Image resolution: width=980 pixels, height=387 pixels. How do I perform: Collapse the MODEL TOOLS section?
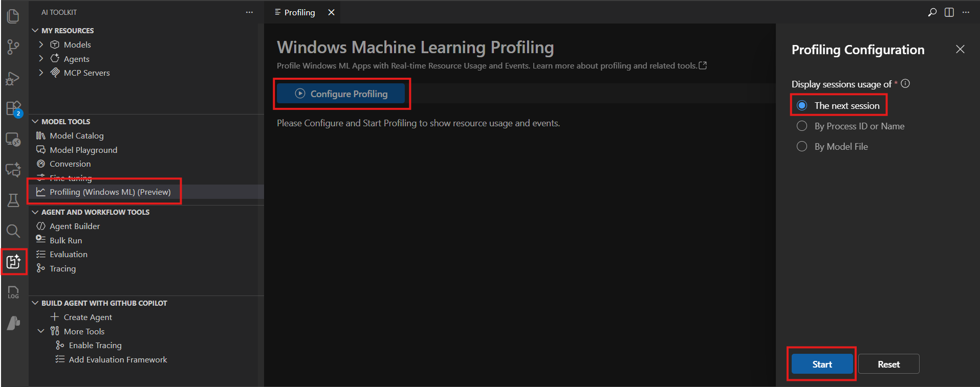(35, 121)
